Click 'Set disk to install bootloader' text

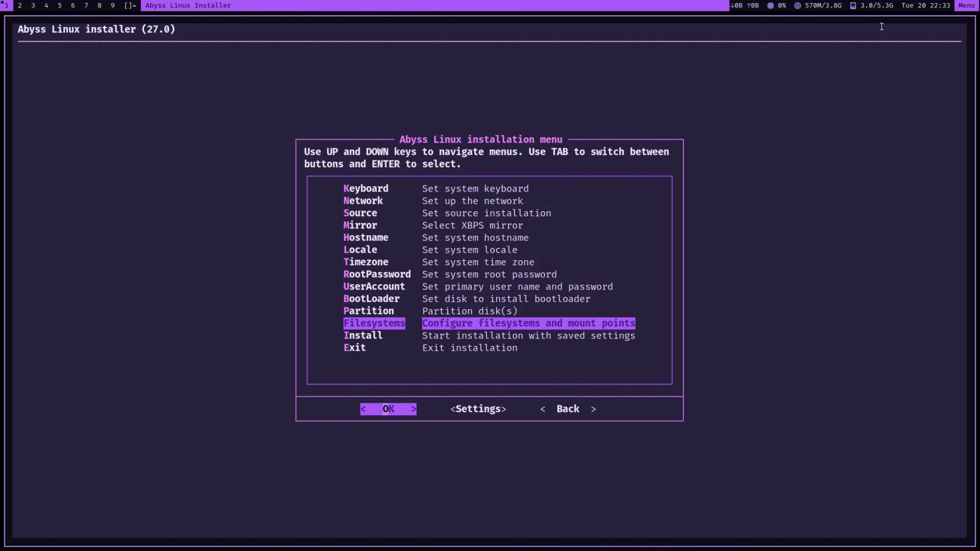[506, 299]
